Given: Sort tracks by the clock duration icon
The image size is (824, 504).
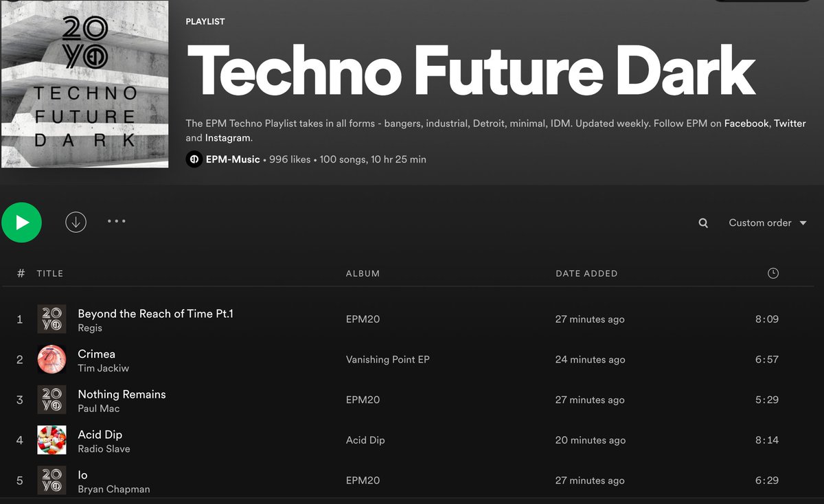Looking at the screenshot, I should point(773,273).
